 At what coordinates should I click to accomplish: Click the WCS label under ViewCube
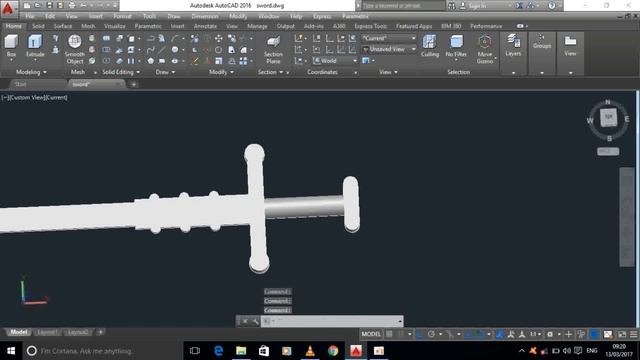pyautogui.click(x=608, y=151)
